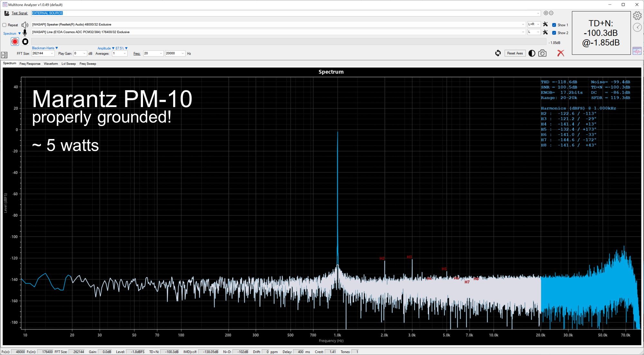Click the ENOB= 17.2bits readout

[562, 93]
